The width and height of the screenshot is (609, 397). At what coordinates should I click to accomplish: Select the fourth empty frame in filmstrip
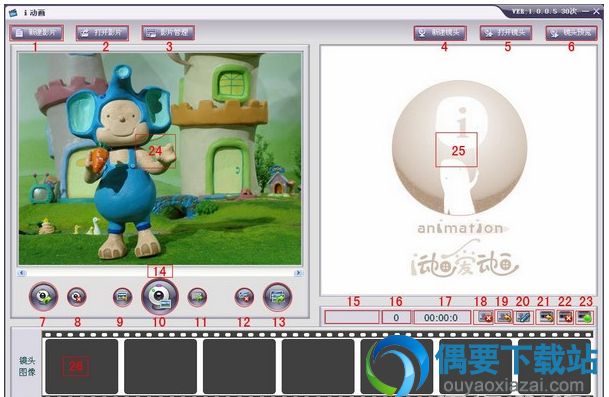pos(318,366)
